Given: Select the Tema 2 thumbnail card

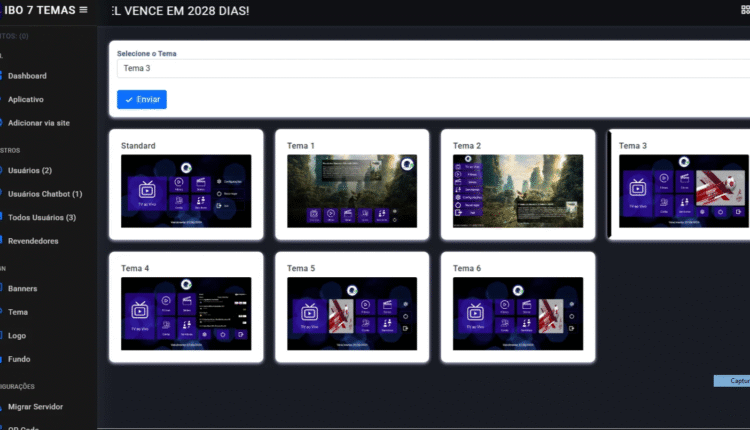Looking at the screenshot, I should point(517,184).
